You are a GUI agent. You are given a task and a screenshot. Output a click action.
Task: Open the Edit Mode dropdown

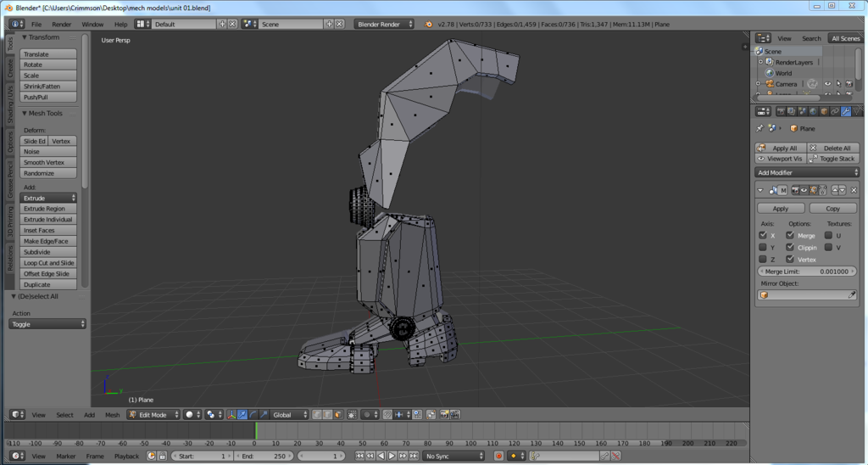tap(153, 415)
